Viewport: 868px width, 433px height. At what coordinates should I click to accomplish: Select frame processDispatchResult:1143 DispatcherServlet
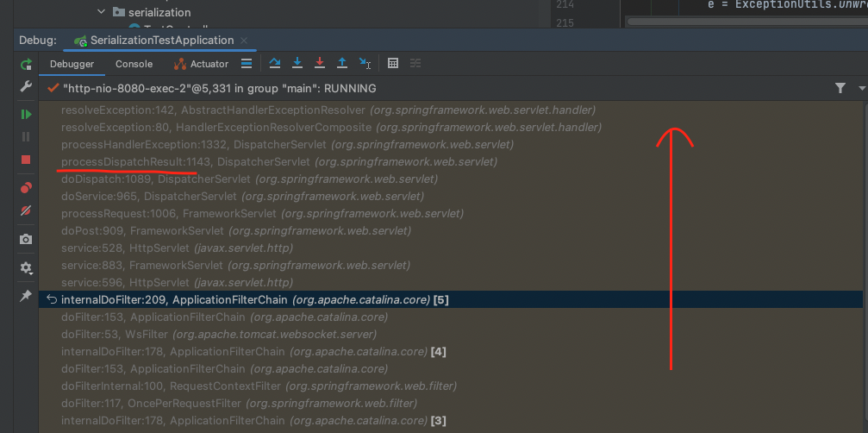tap(451, 161)
